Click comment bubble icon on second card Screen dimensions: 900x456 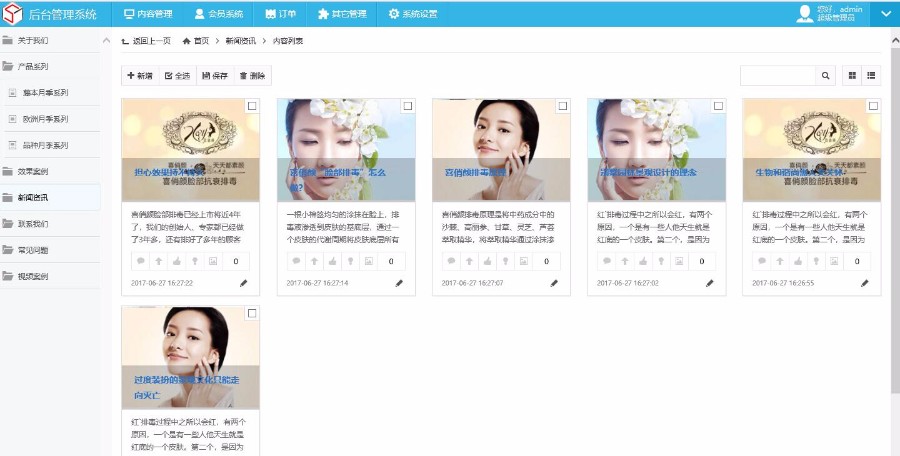click(x=297, y=262)
